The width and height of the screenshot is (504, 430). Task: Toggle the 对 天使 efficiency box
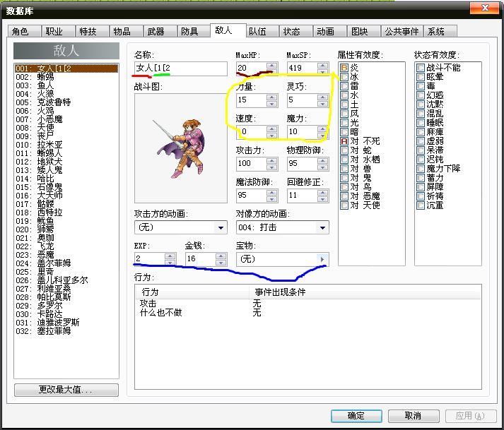344,205
